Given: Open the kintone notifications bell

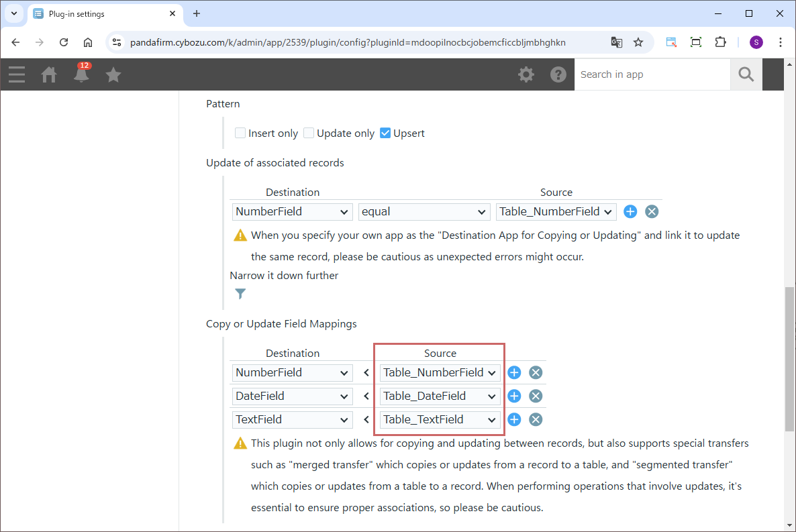Looking at the screenshot, I should point(81,74).
